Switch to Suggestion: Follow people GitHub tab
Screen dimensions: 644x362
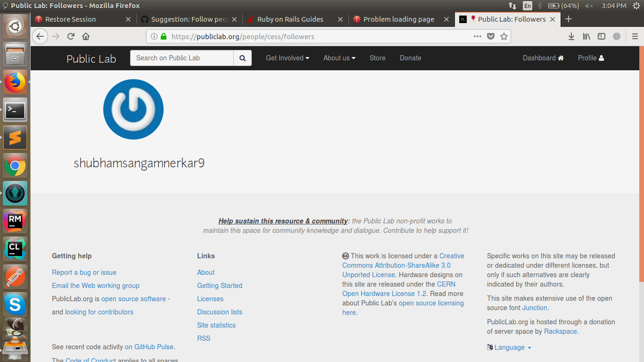click(x=190, y=19)
